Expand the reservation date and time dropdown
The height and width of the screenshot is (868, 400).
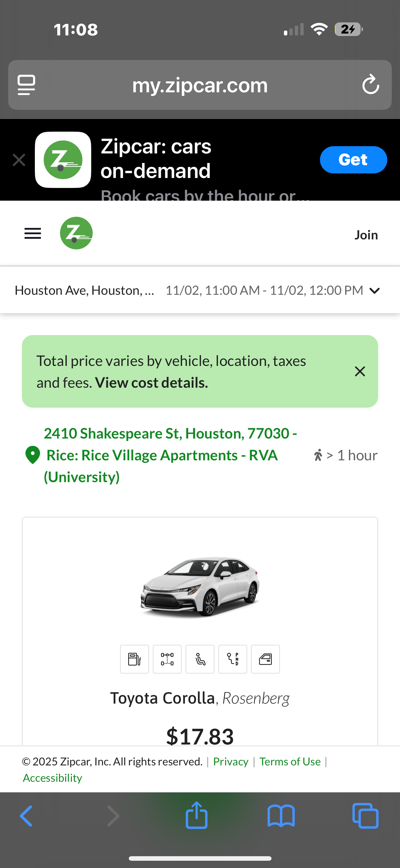click(374, 291)
